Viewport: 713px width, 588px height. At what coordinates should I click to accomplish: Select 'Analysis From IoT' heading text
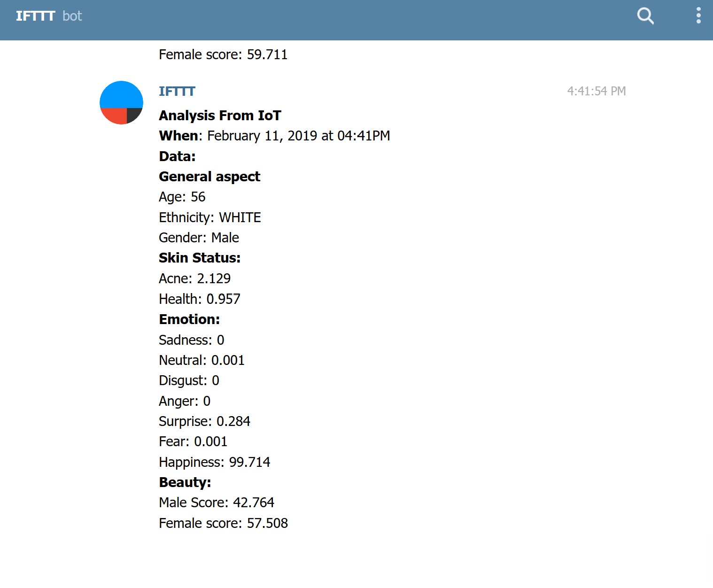coord(220,116)
